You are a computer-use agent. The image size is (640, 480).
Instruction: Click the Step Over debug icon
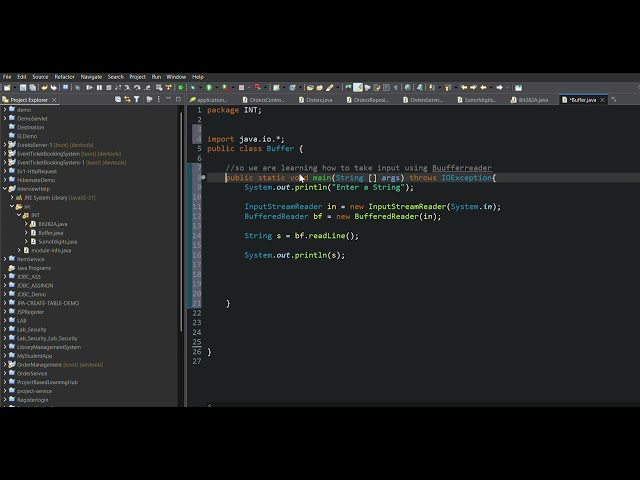(x=137, y=87)
